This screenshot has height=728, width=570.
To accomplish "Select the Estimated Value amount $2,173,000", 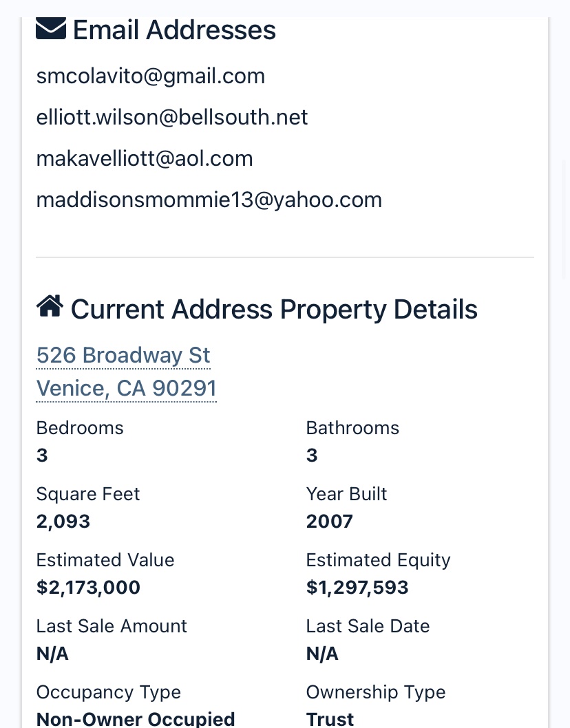I will click(88, 588).
